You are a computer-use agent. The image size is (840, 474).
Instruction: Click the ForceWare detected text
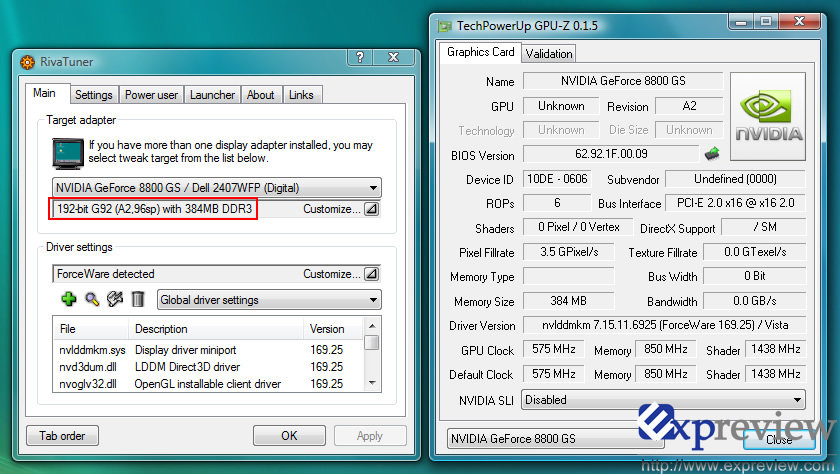point(106,274)
